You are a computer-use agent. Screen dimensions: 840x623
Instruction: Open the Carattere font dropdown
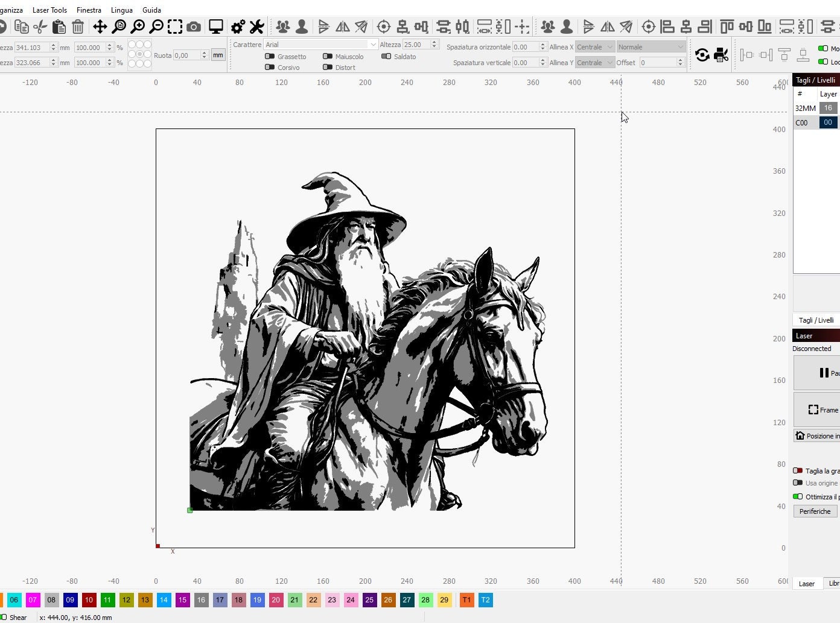320,44
